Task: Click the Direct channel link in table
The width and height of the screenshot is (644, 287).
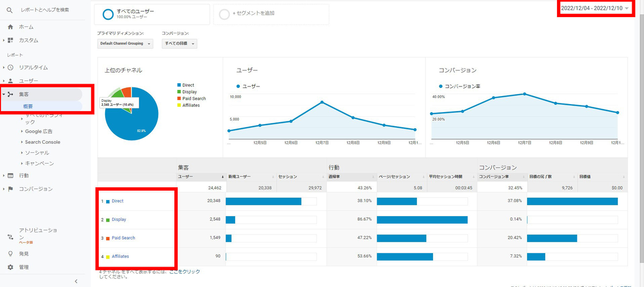Action: click(118, 201)
